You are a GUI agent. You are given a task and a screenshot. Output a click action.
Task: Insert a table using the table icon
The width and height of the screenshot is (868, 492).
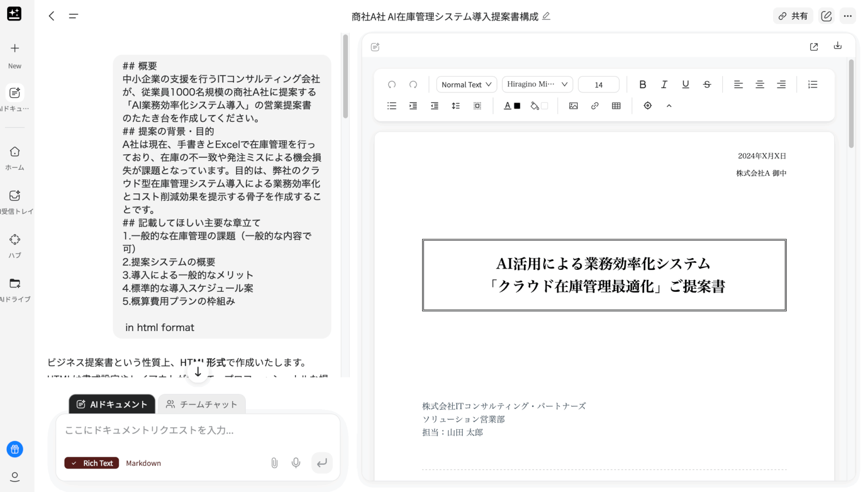[616, 106]
